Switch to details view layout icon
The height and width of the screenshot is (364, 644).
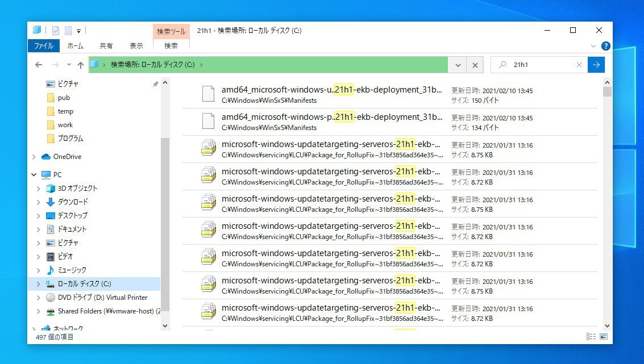tap(591, 337)
